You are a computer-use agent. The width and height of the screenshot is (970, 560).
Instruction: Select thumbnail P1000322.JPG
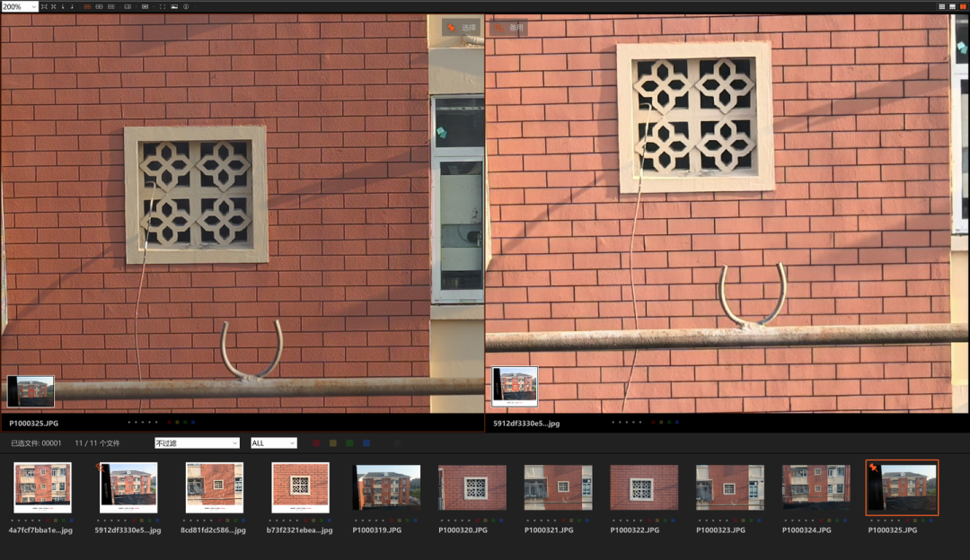click(644, 487)
